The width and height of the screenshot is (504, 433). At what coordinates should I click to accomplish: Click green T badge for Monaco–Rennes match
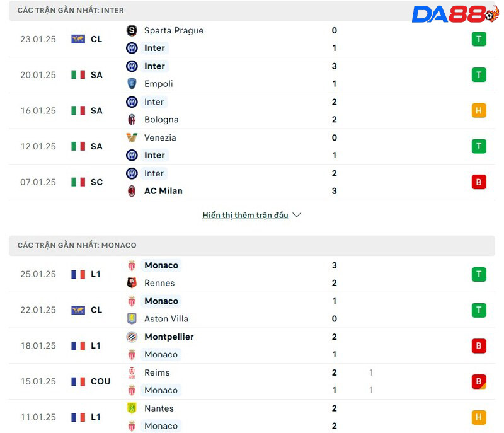click(479, 274)
